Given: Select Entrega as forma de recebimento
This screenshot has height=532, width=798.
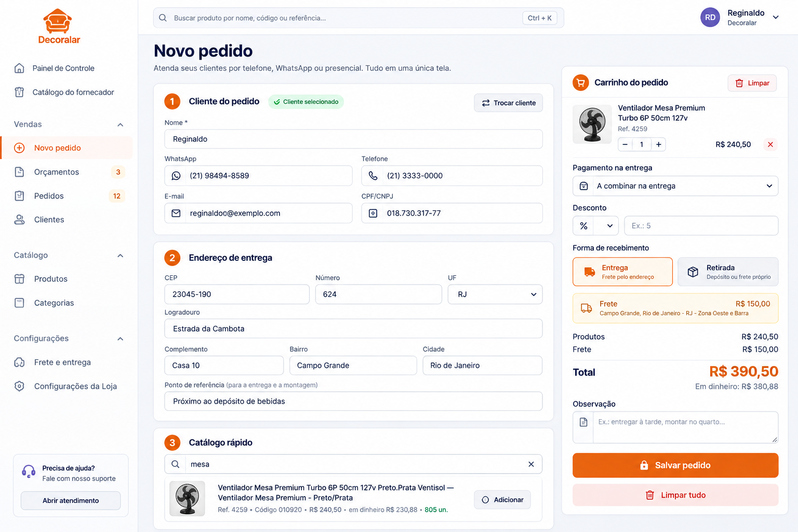Looking at the screenshot, I should [x=622, y=272].
